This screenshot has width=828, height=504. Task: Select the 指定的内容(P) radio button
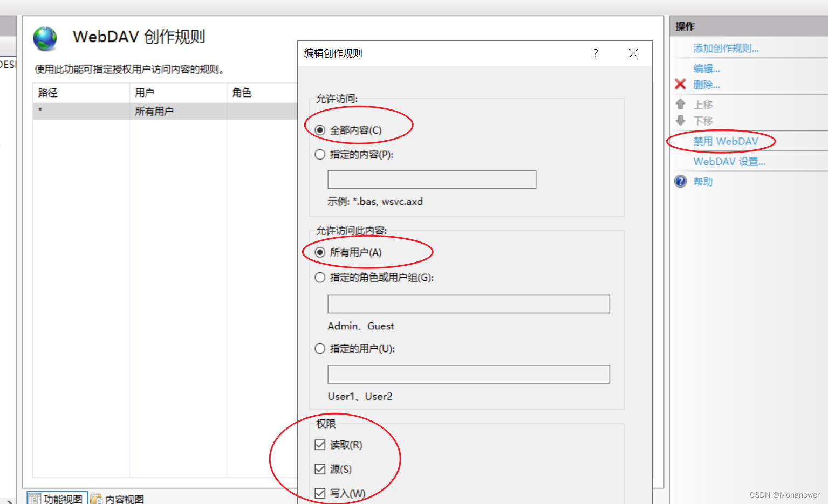tap(320, 154)
